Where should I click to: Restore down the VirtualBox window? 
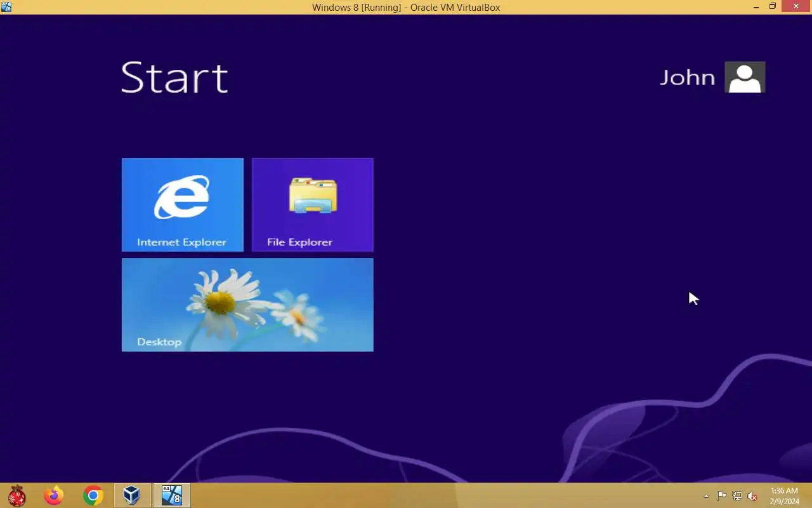[773, 7]
